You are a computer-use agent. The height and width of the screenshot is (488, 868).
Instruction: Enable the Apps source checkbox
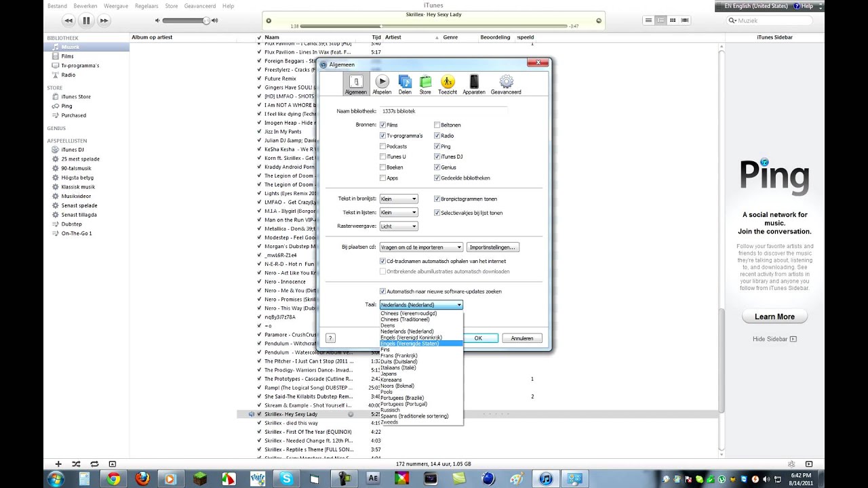coord(383,178)
